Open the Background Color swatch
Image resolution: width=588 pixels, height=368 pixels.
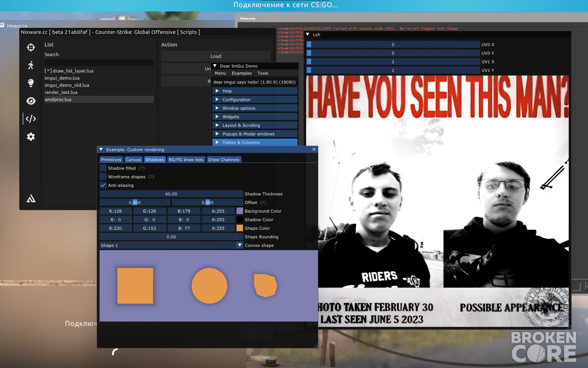point(240,211)
